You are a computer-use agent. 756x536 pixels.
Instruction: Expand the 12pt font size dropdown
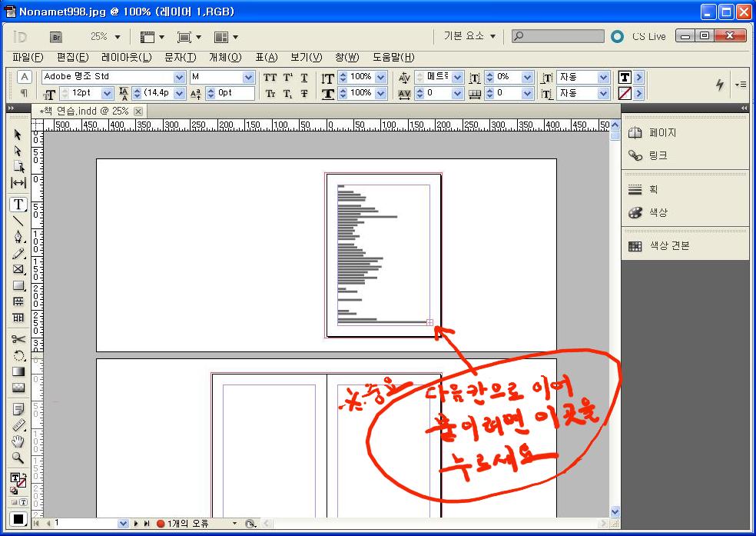coord(107,93)
